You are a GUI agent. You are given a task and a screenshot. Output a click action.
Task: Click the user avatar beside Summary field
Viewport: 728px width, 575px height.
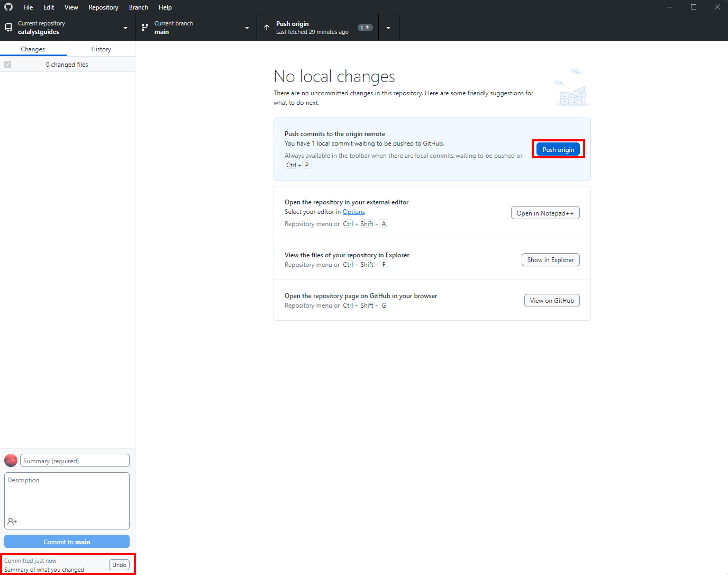11,461
